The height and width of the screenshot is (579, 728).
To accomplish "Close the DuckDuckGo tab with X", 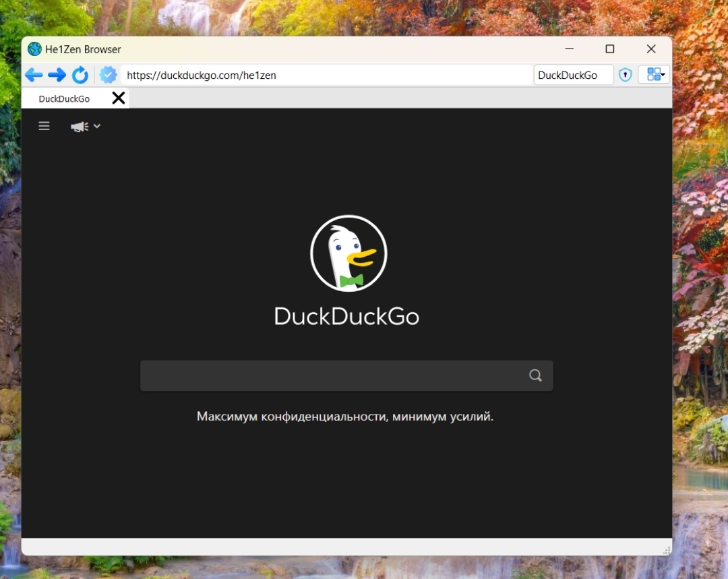I will 119,98.
